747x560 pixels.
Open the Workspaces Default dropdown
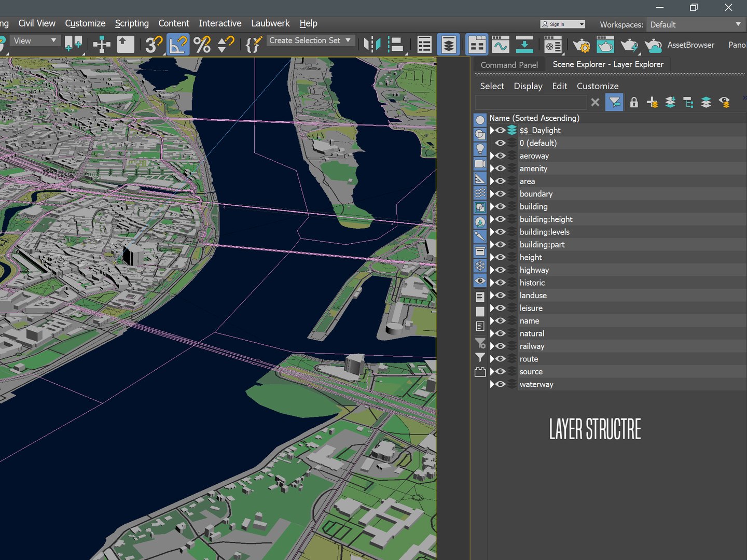coord(696,24)
